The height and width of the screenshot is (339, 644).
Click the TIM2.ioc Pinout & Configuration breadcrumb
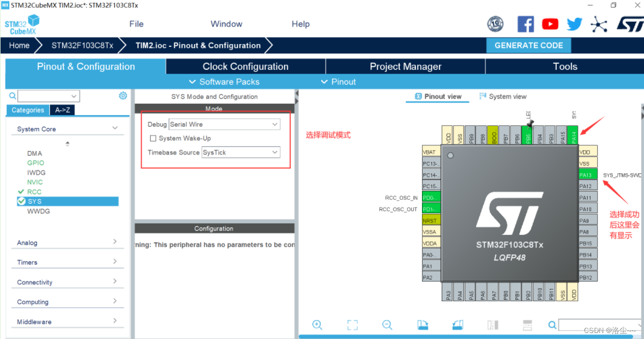[x=198, y=46]
